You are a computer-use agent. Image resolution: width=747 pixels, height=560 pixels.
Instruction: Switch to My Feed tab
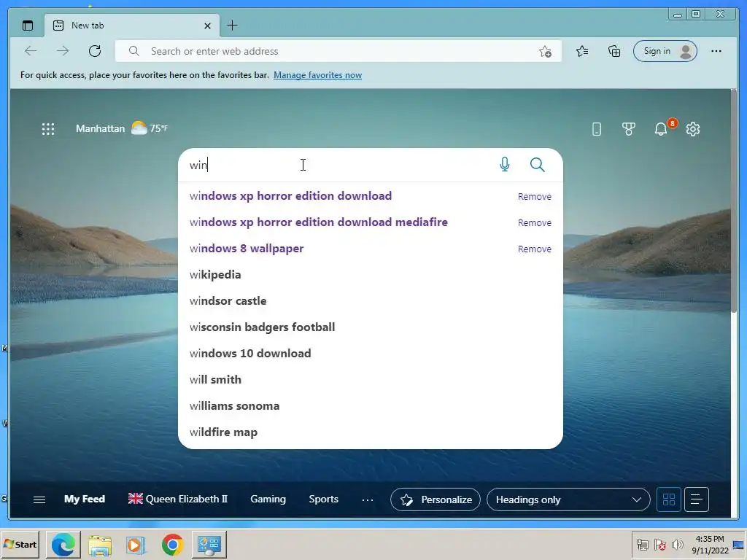click(85, 499)
